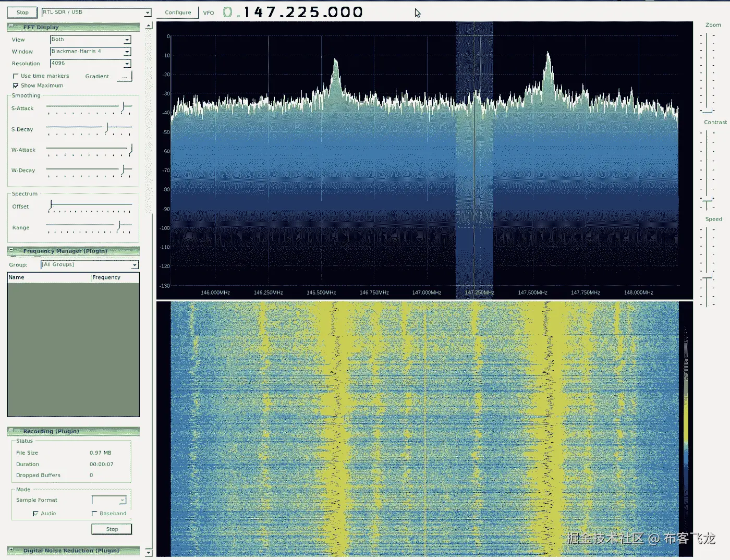Click the Frequency column header

115,277
